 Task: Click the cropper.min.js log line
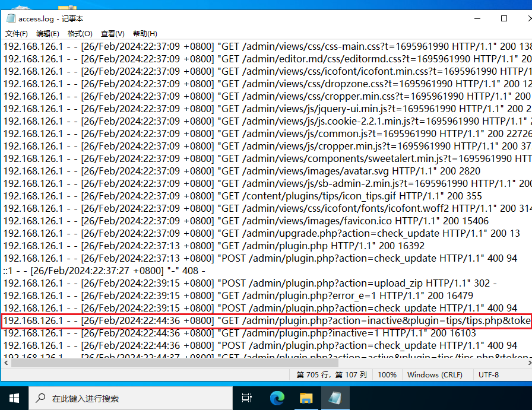(x=267, y=146)
